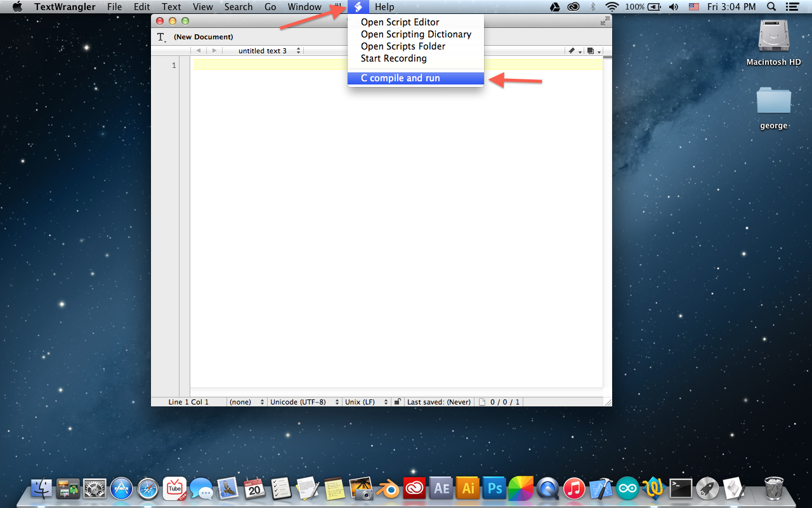The width and height of the screenshot is (812, 508).
Task: Click the Fri 3:04 PM clock
Action: tap(731, 7)
